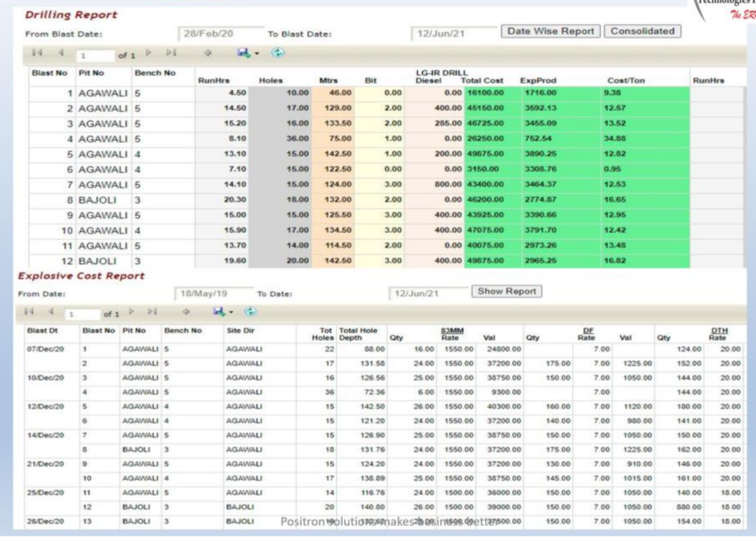
Task: Click the page number box in Drilling Report toolbar
Action: [x=96, y=52]
